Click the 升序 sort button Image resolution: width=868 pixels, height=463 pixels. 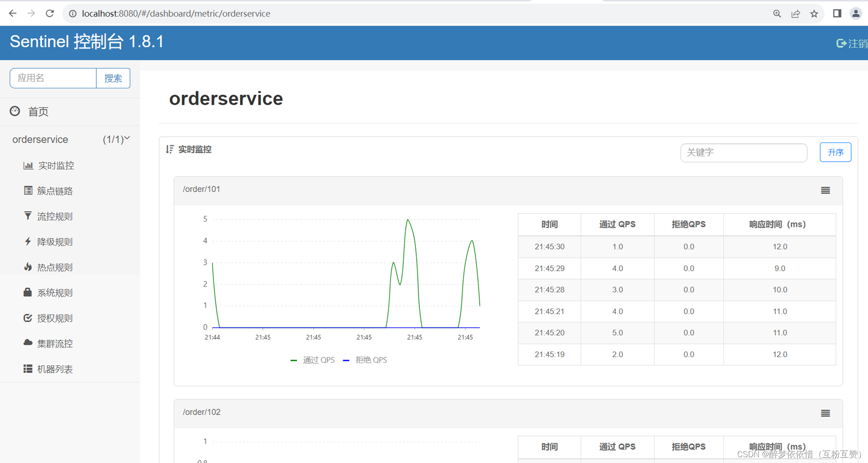pos(835,152)
